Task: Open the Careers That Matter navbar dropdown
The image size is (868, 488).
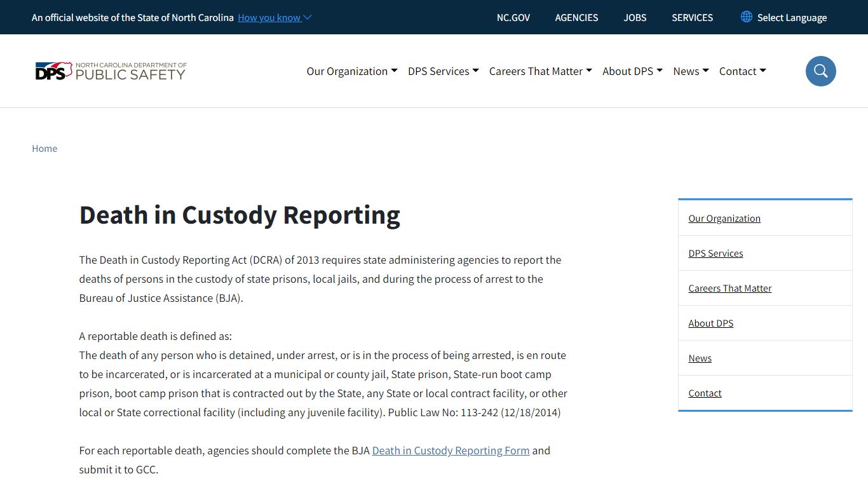Action: 541,71
